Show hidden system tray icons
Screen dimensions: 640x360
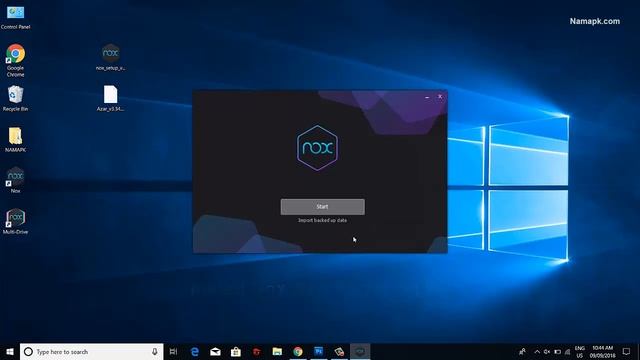pos(537,352)
